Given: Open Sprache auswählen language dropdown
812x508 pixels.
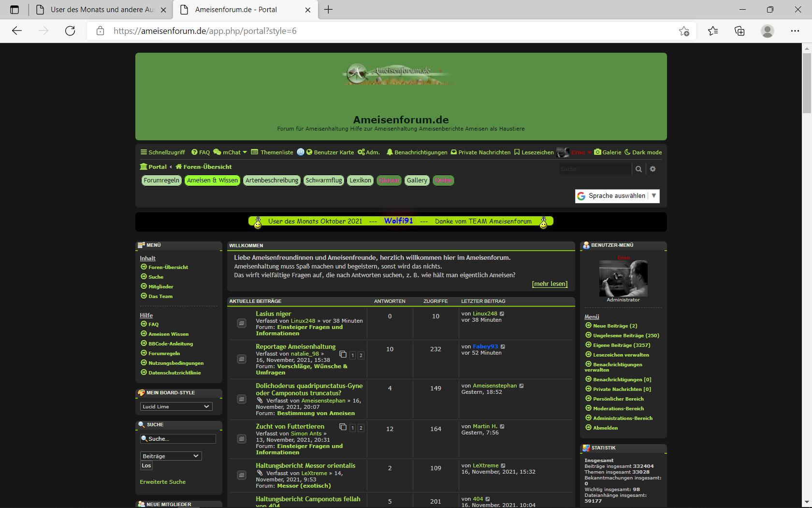Looking at the screenshot, I should click(617, 196).
